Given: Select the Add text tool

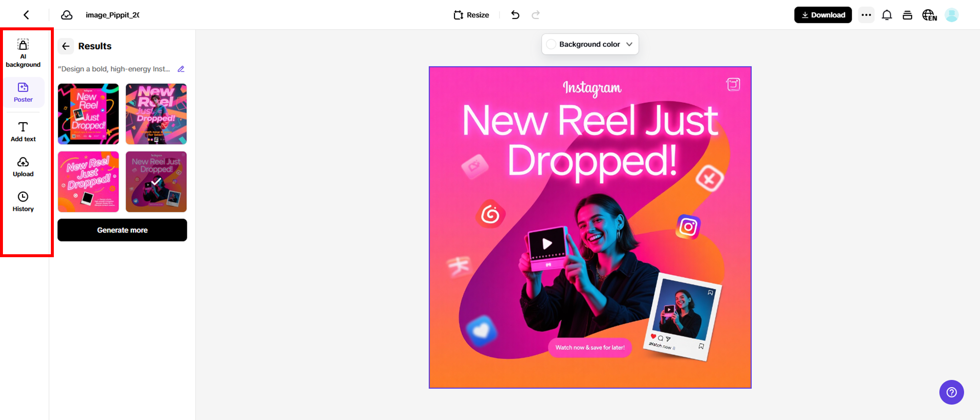Looking at the screenshot, I should (x=23, y=132).
